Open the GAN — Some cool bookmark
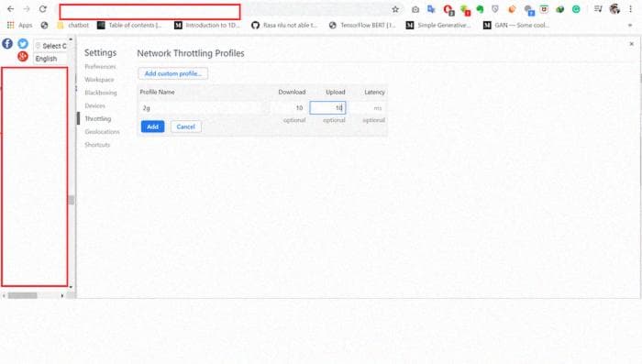This screenshot has width=642, height=364. coord(515,26)
